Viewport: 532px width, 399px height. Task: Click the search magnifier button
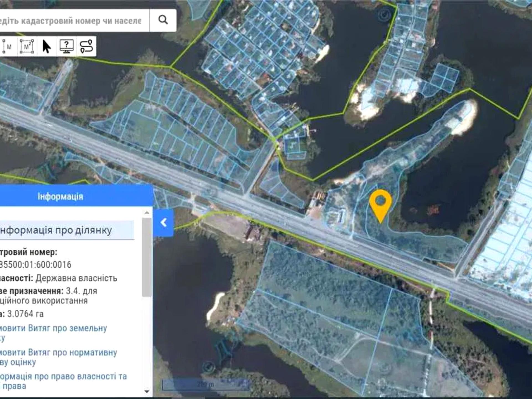tap(163, 20)
